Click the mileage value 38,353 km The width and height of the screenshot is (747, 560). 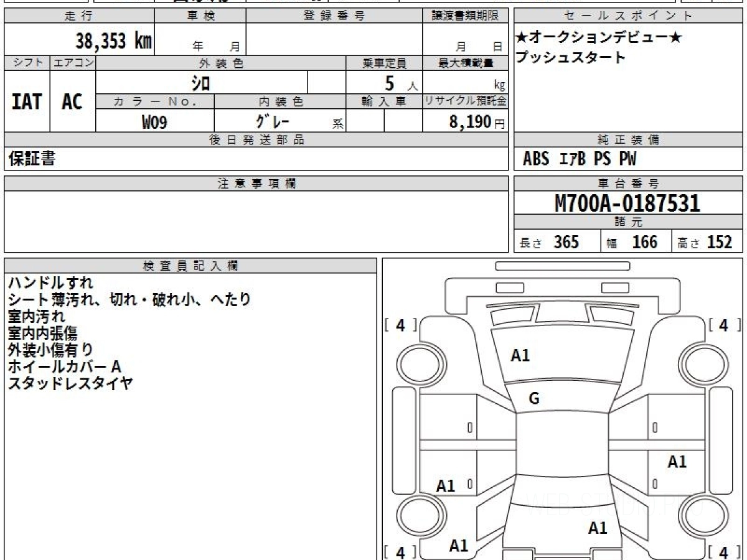(113, 41)
